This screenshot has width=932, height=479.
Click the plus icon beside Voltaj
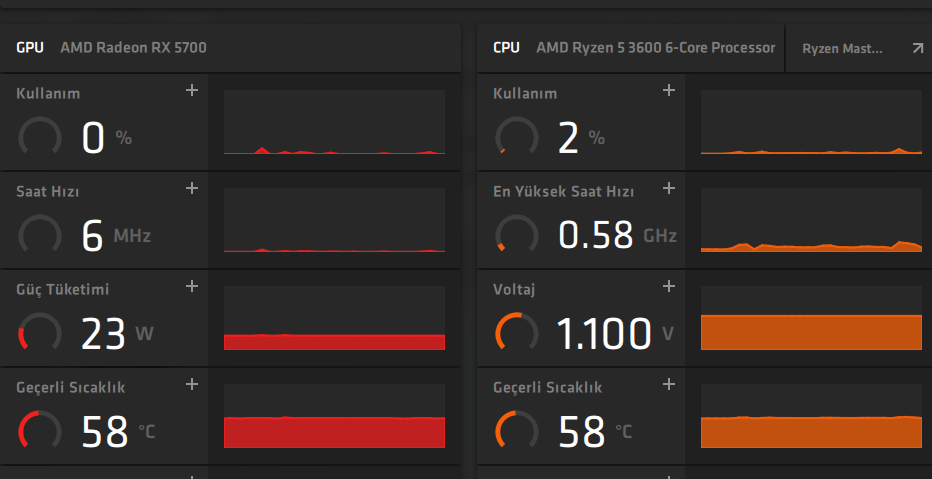669,286
